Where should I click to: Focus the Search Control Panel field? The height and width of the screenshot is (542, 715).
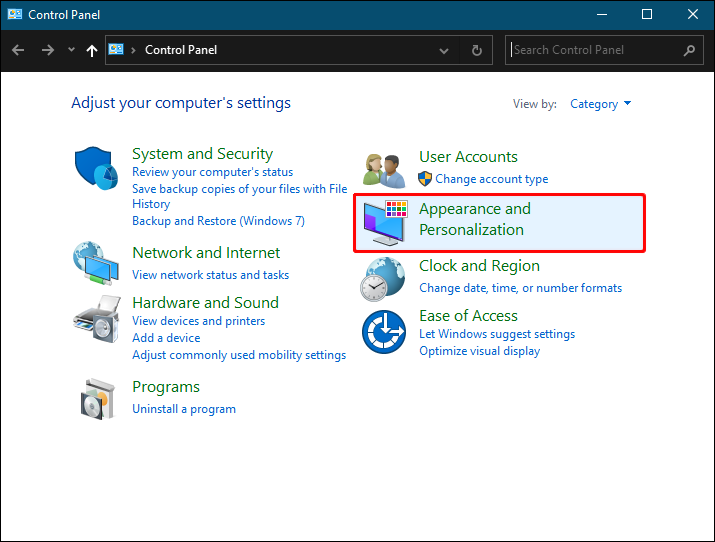[x=596, y=50]
